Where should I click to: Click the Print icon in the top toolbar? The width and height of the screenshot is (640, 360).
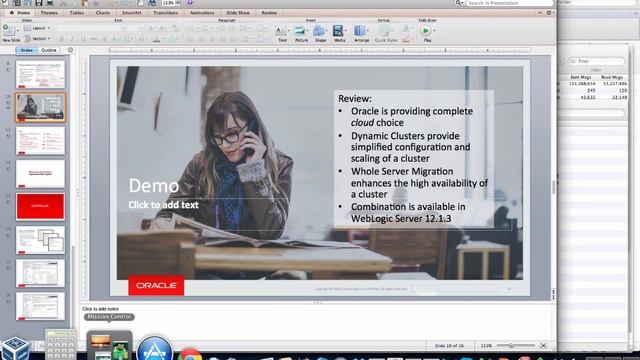pyautogui.click(x=50, y=3)
